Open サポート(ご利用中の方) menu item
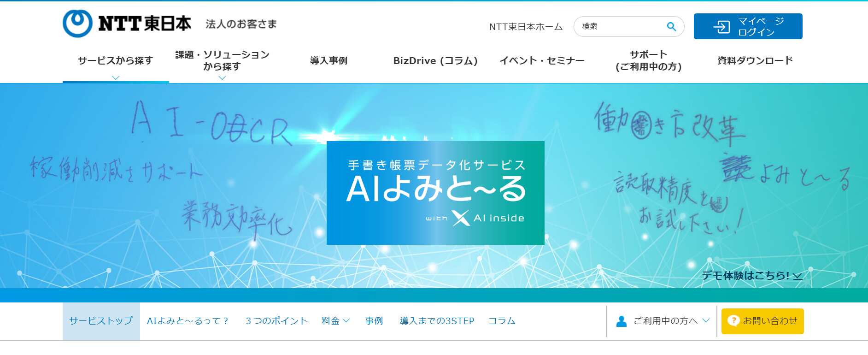Viewport: 868px width, 355px height. pyautogui.click(x=649, y=60)
